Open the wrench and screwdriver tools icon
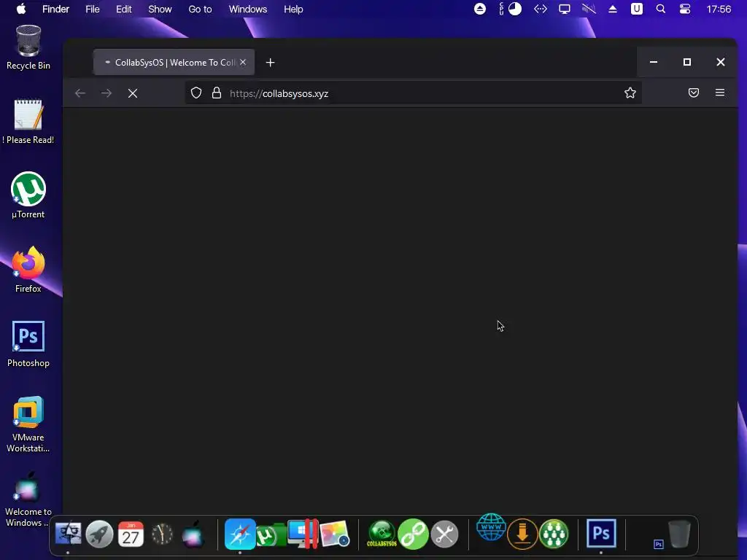Viewport: 747px width, 560px height. click(444, 534)
